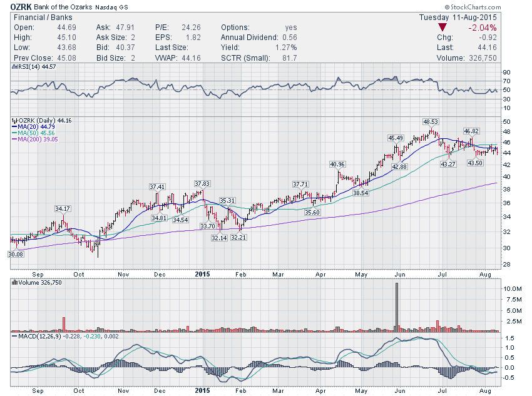Click the Annual Dividend value 0.56
This screenshot has height=396, width=532.
289,38
